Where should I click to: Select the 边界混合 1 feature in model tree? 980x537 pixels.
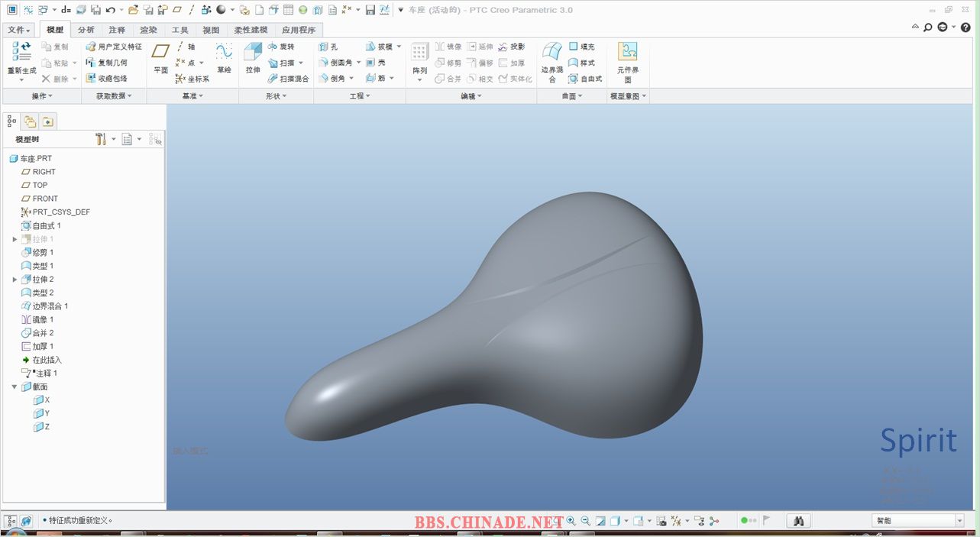point(50,306)
